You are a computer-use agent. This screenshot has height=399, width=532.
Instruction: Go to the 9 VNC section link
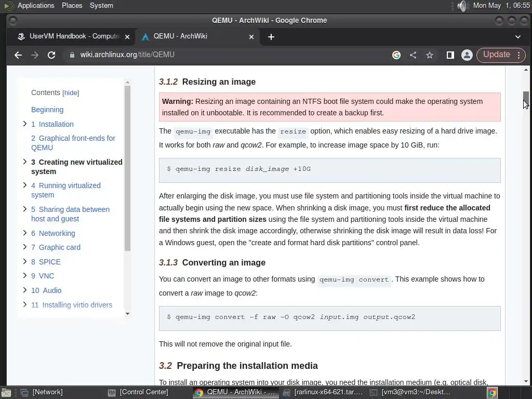(43, 276)
